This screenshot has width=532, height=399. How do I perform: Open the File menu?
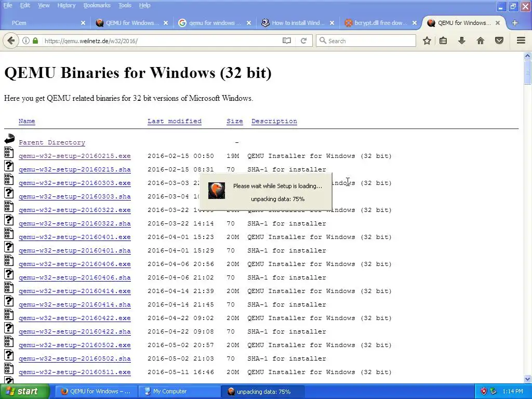(x=8, y=5)
